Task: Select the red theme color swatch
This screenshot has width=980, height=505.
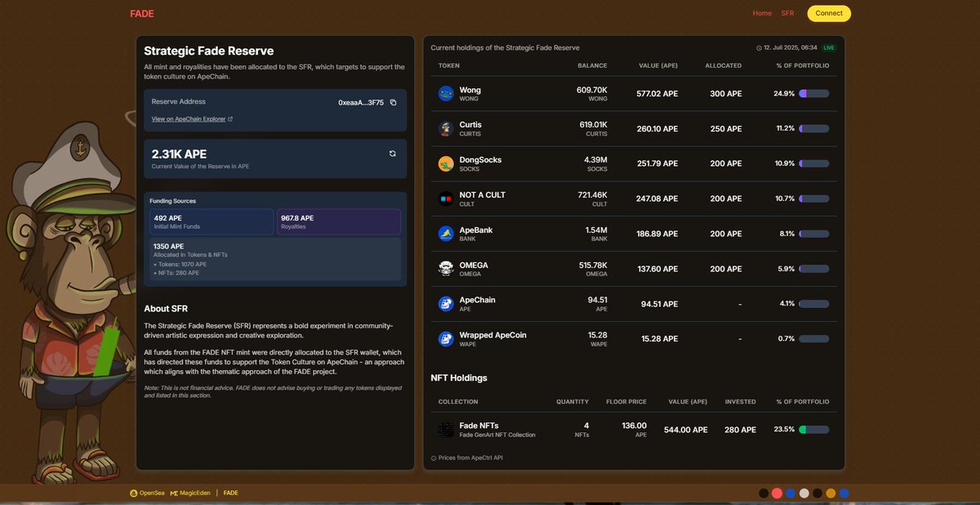Action: tap(777, 494)
